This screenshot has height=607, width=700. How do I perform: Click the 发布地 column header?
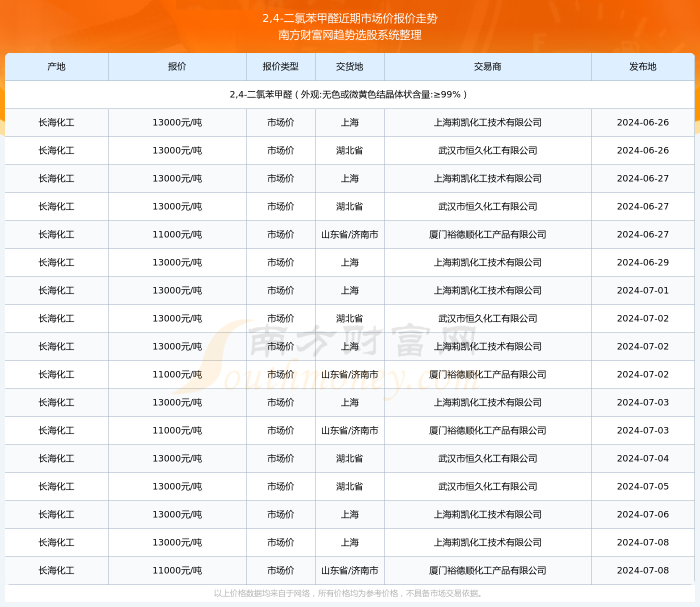tap(643, 66)
